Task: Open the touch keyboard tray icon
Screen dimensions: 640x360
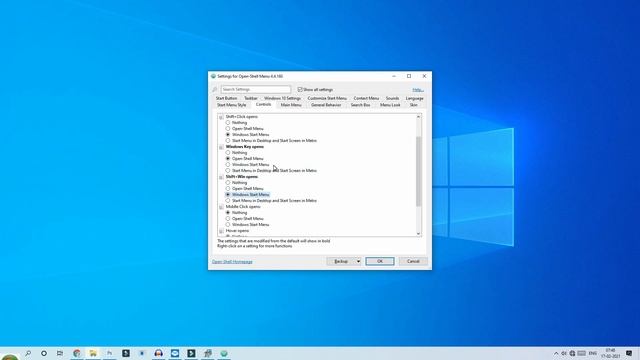Action: 582,353
